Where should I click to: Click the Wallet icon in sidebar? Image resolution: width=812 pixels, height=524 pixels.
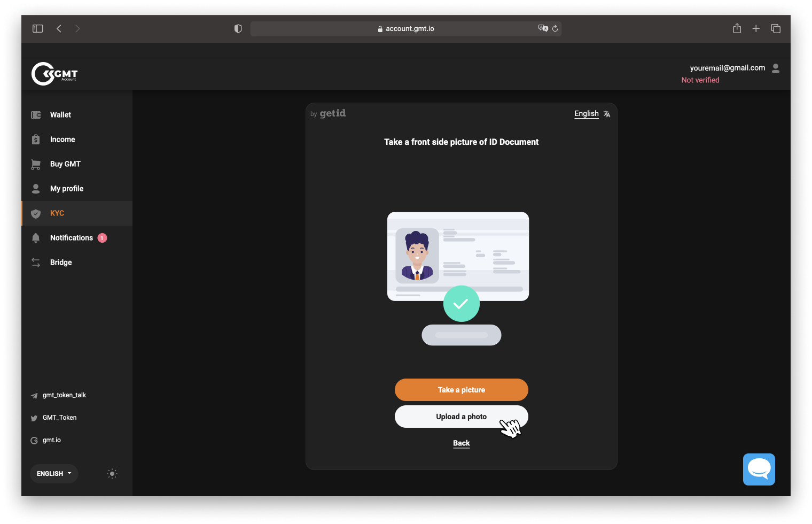click(x=36, y=115)
